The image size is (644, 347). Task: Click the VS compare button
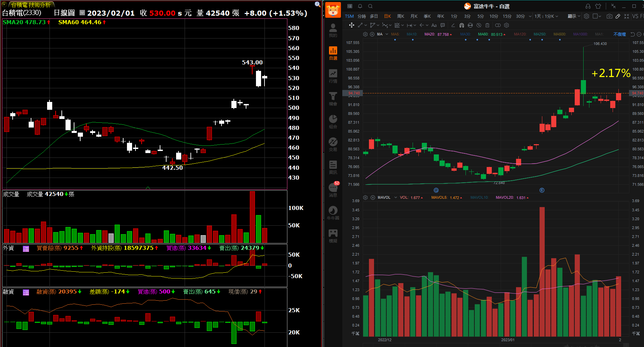635,16
